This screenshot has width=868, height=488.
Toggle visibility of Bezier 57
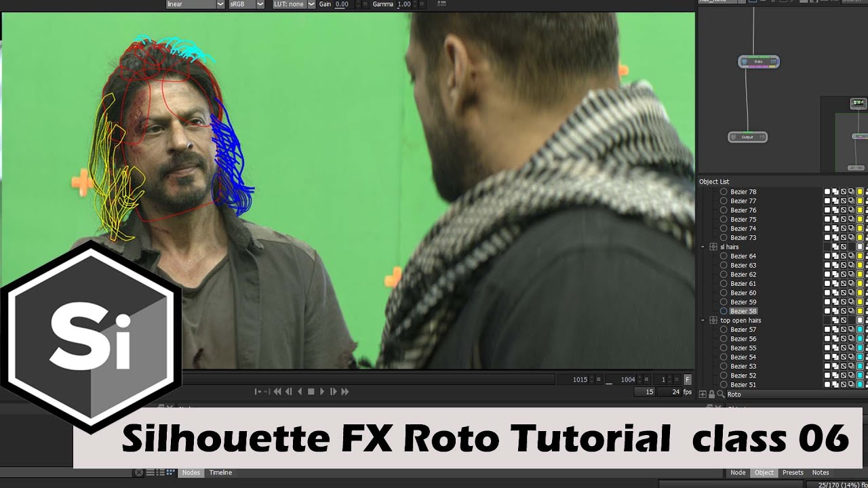[x=827, y=329]
